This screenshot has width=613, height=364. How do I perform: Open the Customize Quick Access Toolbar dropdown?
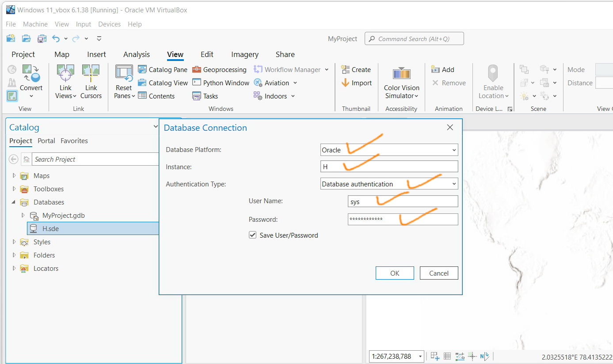(x=99, y=38)
